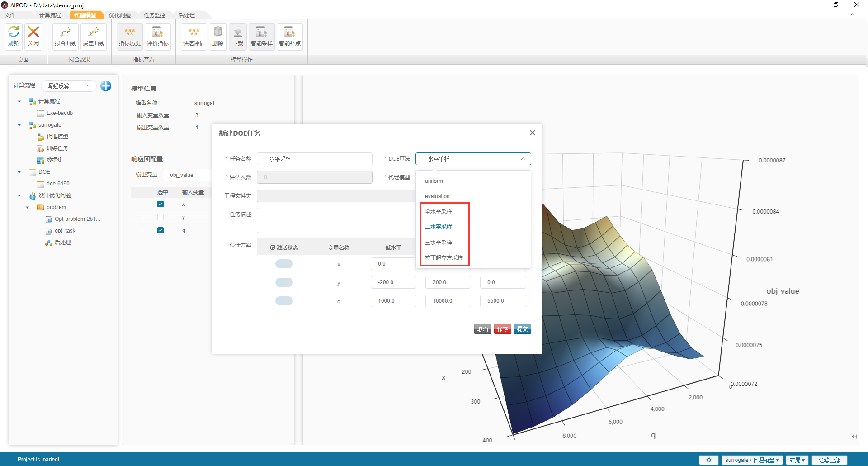Open the 后处理 ribbon tab
Screen dimensions: 868x466
click(x=186, y=15)
